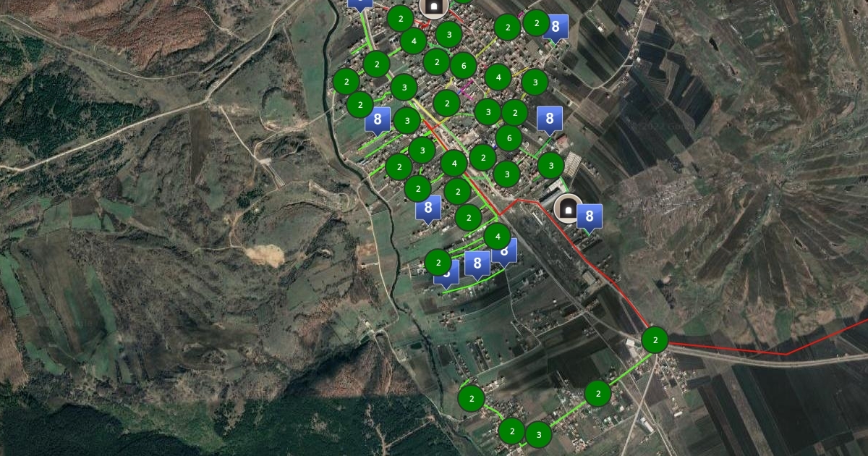The image size is (868, 456).
Task: Click the southwestern isolated green 2 cluster
Action: click(x=471, y=398)
